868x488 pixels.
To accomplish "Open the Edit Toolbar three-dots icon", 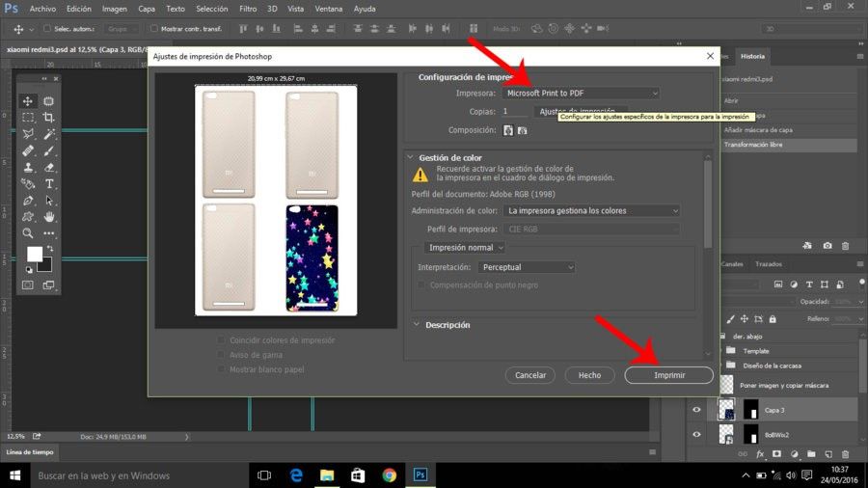I will (x=49, y=233).
